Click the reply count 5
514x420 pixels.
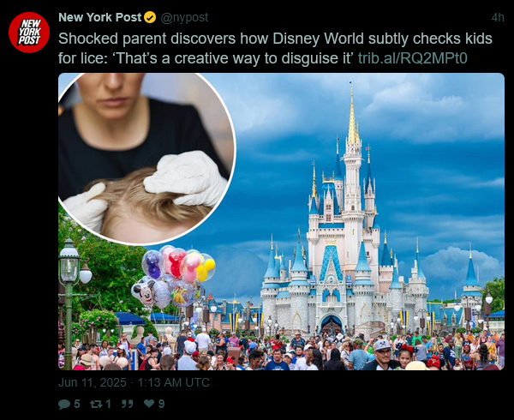coord(77,404)
